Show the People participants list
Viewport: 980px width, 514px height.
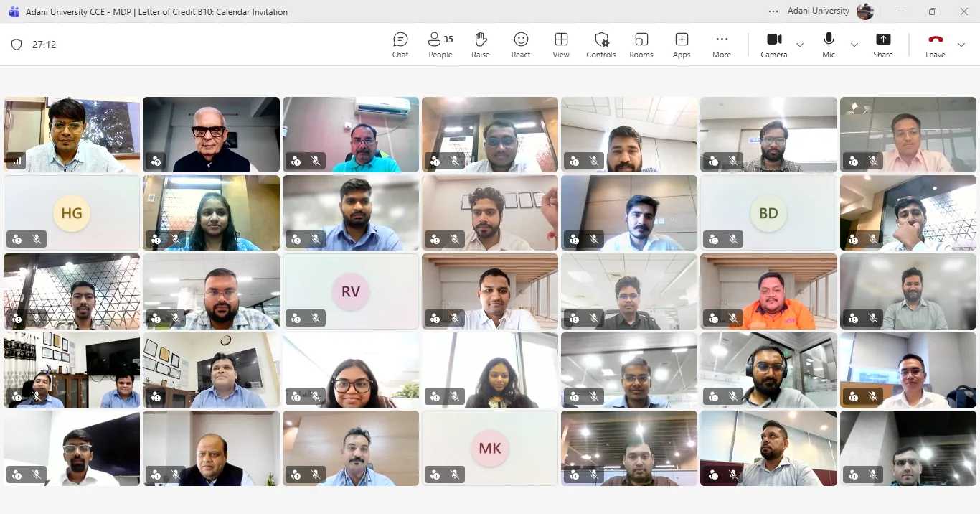(440, 45)
